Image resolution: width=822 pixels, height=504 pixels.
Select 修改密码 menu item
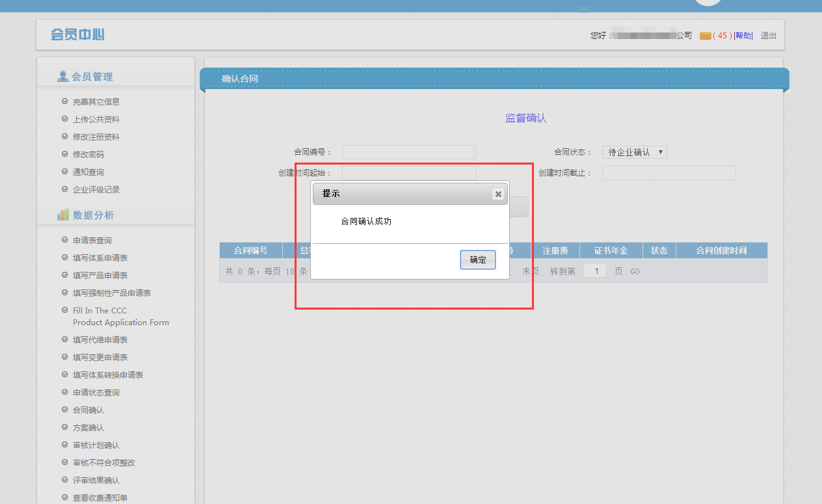(88, 155)
